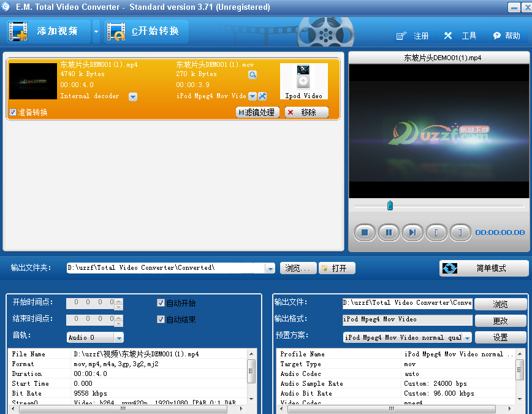The image size is (532, 414).
Task: Expand the preset (预置方案) dropdown
Action: (468, 337)
